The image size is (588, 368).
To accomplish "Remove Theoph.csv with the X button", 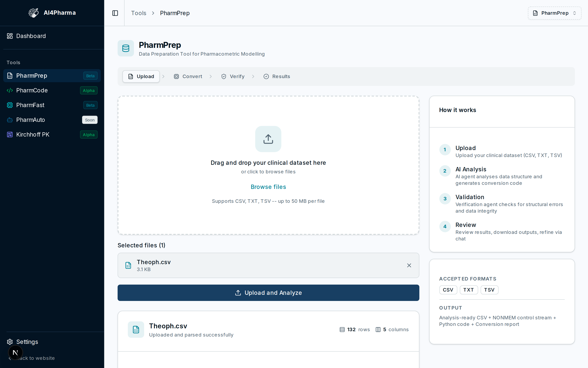I will 409,265.
